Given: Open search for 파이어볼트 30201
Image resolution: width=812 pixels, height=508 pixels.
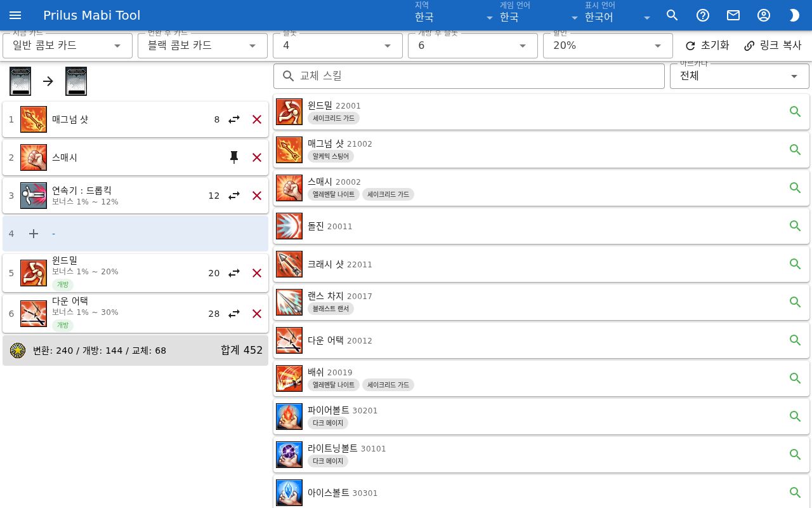Looking at the screenshot, I should tap(795, 417).
